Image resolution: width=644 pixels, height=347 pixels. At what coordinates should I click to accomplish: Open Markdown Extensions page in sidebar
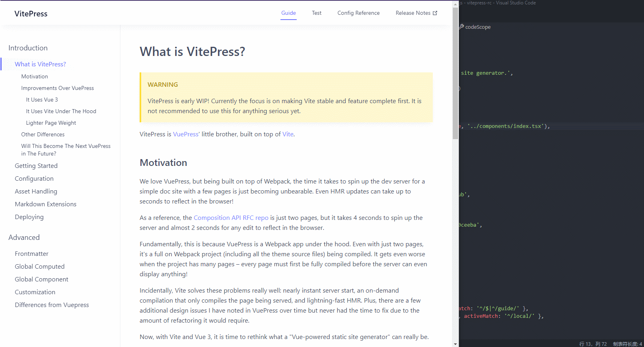pyautogui.click(x=46, y=204)
